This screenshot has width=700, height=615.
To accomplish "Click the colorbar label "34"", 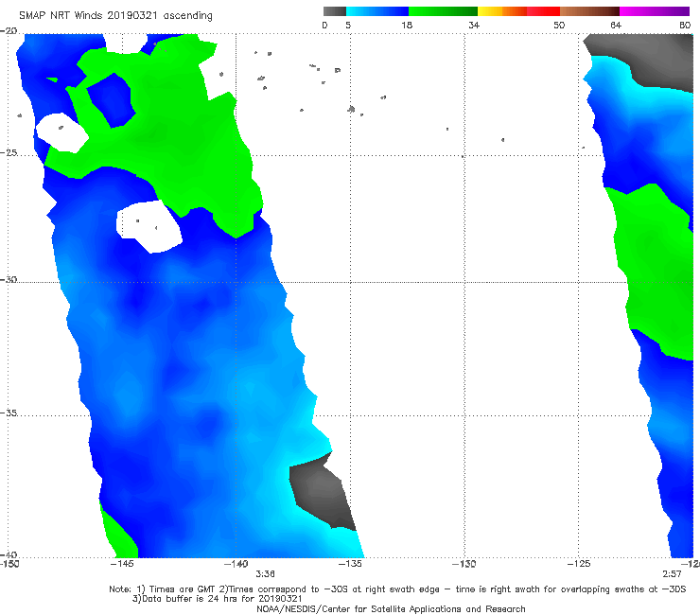I will [x=474, y=25].
